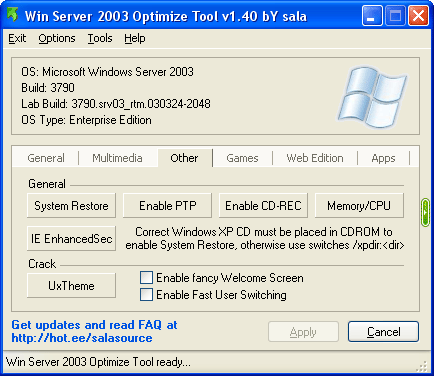Open the Apps tab
The image size is (434, 376).
383,158
